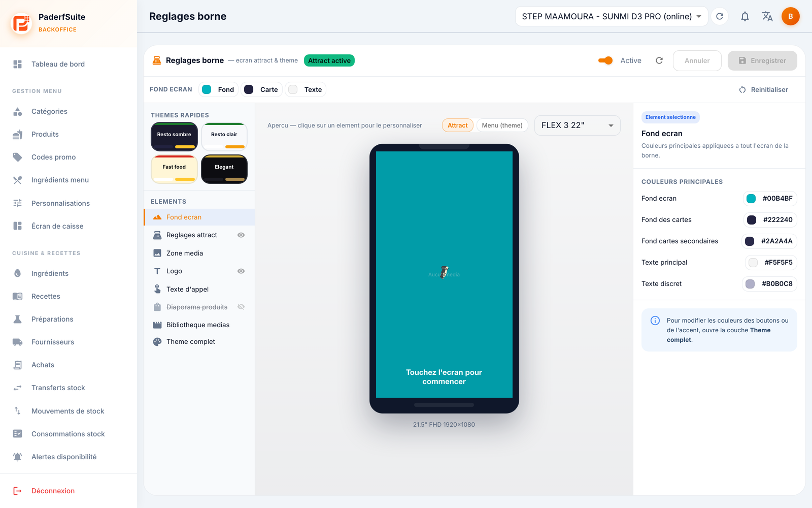812x508 pixels.
Task: Click the Déconnexion label
Action: [x=53, y=491]
